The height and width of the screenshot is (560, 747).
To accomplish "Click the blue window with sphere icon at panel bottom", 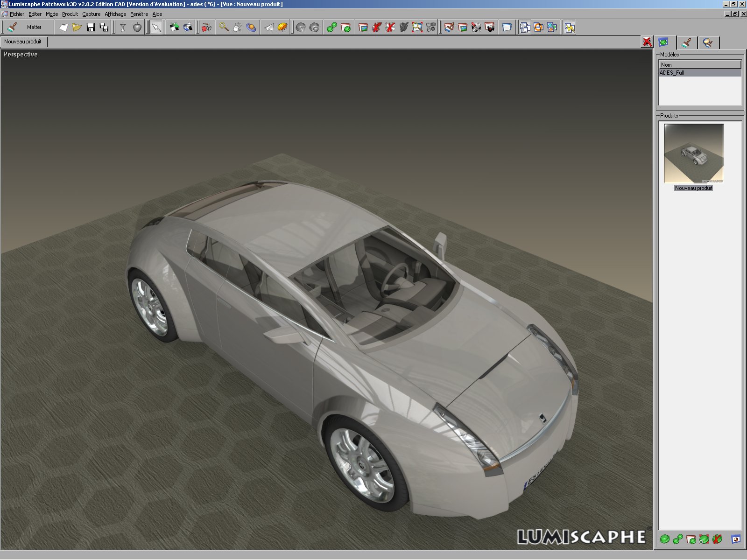I will pyautogui.click(x=736, y=539).
